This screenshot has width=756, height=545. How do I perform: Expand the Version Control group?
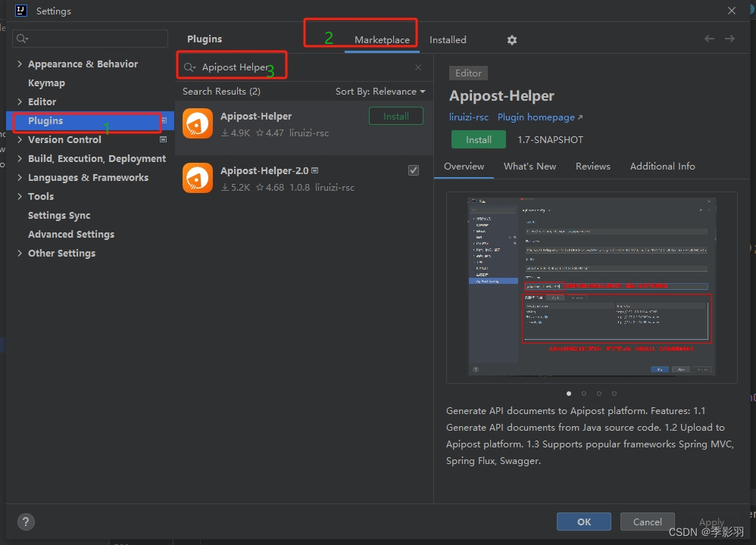20,139
